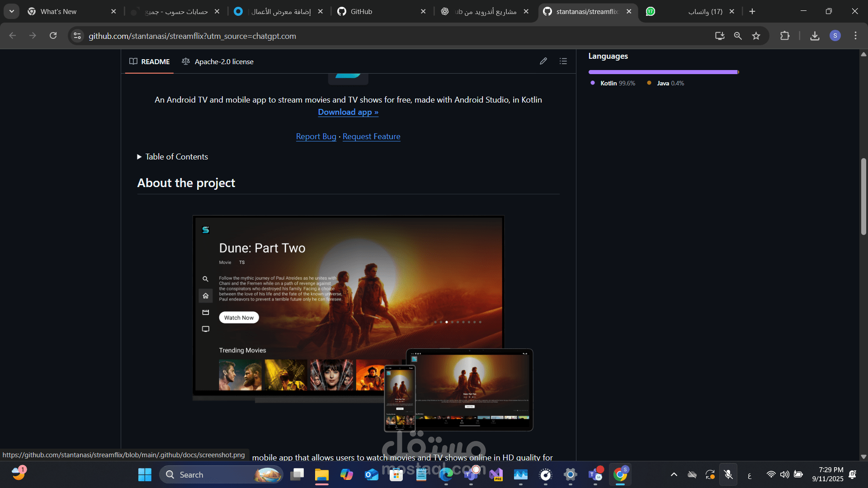
Task: Click the install-site icon in address bar
Action: (720, 36)
